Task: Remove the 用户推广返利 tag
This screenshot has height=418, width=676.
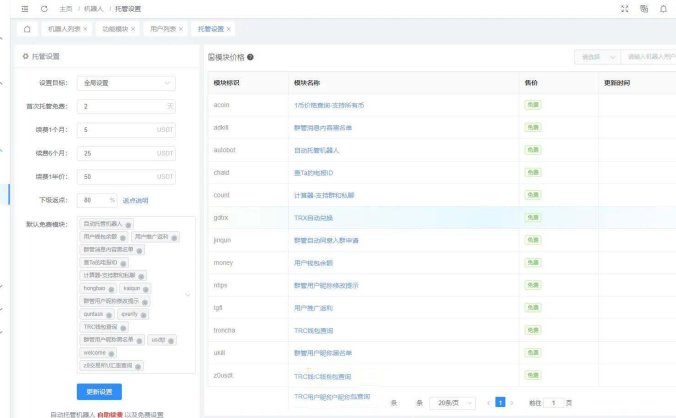Action: point(174,238)
